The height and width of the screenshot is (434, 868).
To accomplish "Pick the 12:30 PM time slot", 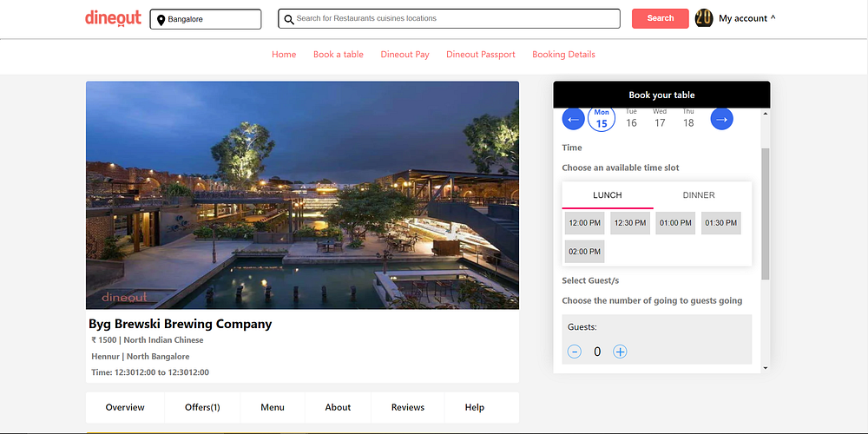I will (630, 223).
